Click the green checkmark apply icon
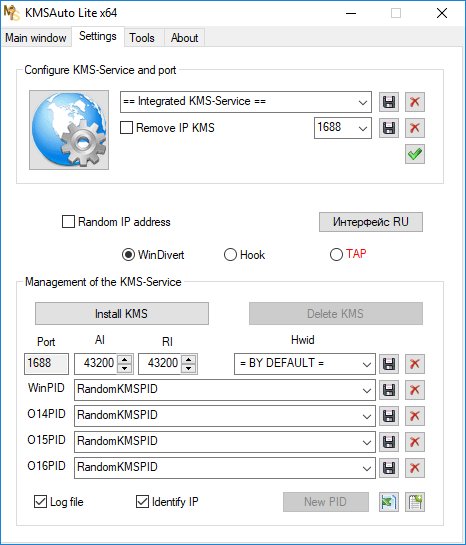 pyautogui.click(x=415, y=154)
